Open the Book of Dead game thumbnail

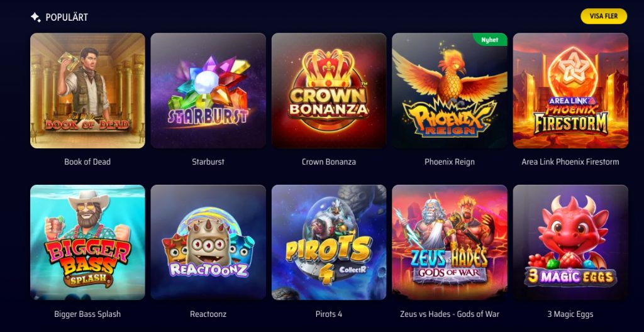[x=87, y=91]
